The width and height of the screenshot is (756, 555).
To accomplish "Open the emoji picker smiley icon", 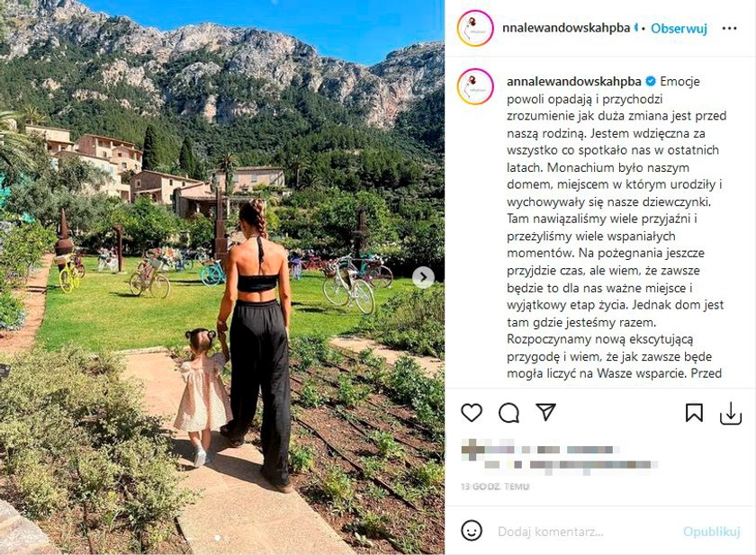I will pyautogui.click(x=471, y=531).
